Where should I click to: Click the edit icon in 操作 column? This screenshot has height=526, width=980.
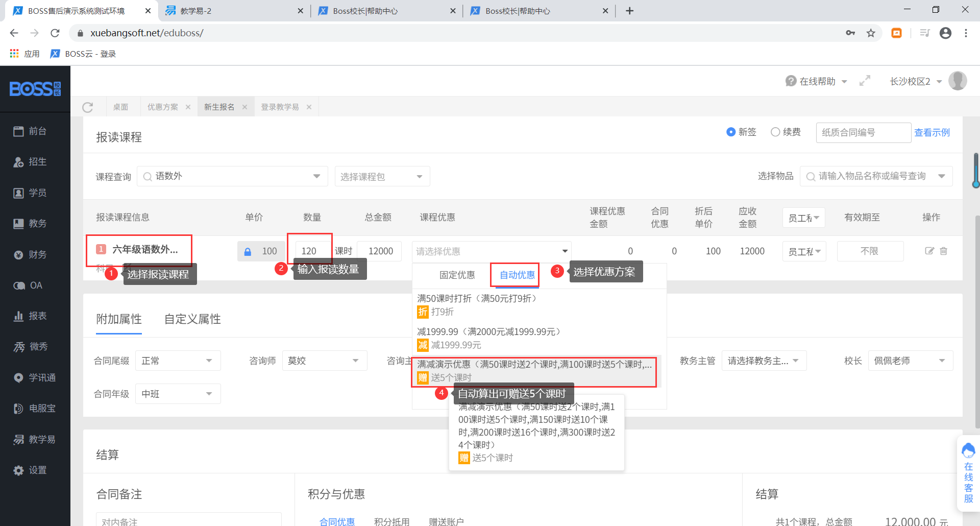pos(929,251)
